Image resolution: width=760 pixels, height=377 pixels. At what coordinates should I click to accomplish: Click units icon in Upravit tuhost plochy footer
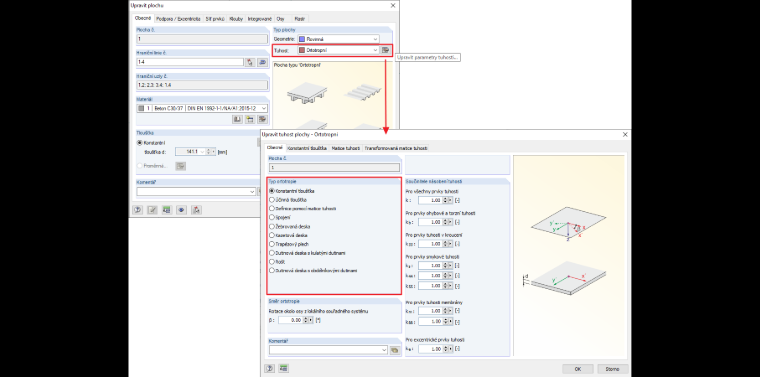(284, 369)
